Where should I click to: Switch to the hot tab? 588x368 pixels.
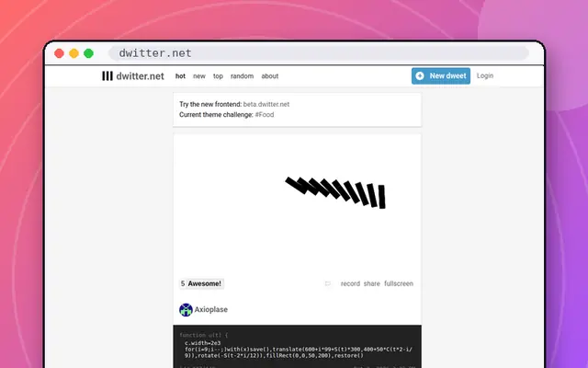click(180, 75)
